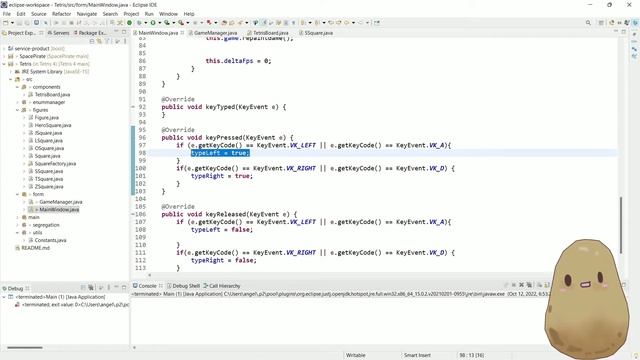Click the Project Explorer horizontal scrollbar
640x360 pixels.
(25, 348)
